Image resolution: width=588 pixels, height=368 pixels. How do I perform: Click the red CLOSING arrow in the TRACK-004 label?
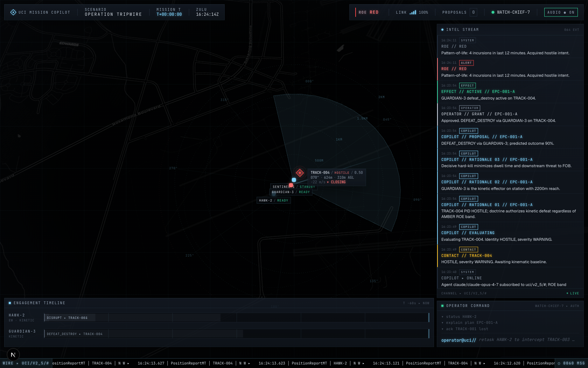click(x=328, y=182)
